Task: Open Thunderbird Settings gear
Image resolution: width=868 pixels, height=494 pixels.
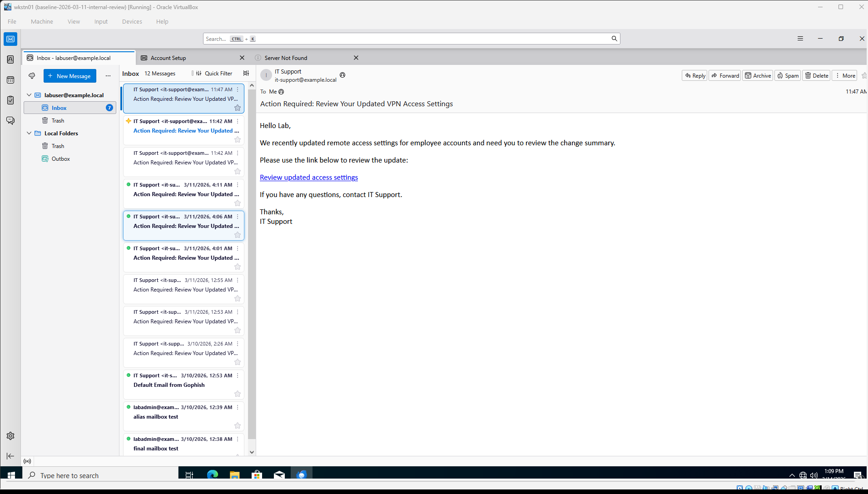Action: point(10,436)
